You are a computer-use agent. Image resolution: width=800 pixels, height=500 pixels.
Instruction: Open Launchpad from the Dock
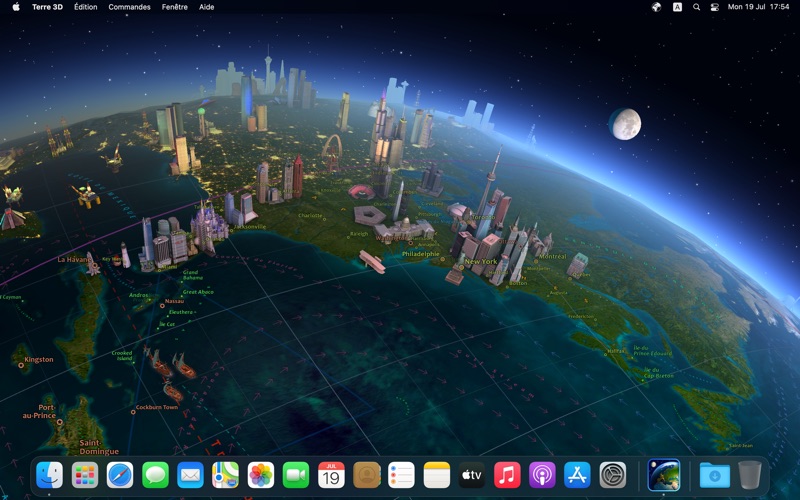[x=85, y=475]
